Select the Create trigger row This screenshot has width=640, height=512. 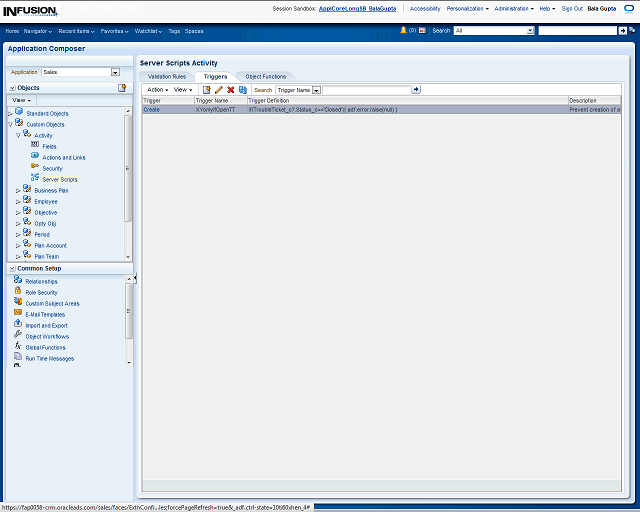coord(381,109)
